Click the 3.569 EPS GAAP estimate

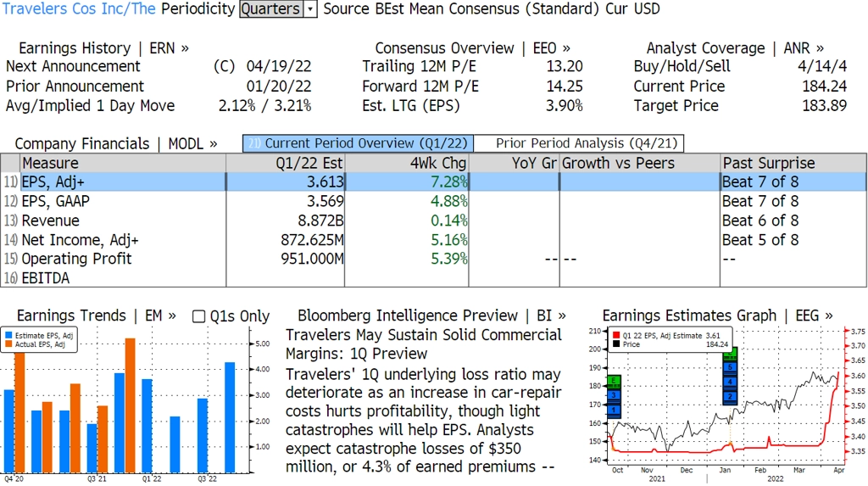coord(325,201)
